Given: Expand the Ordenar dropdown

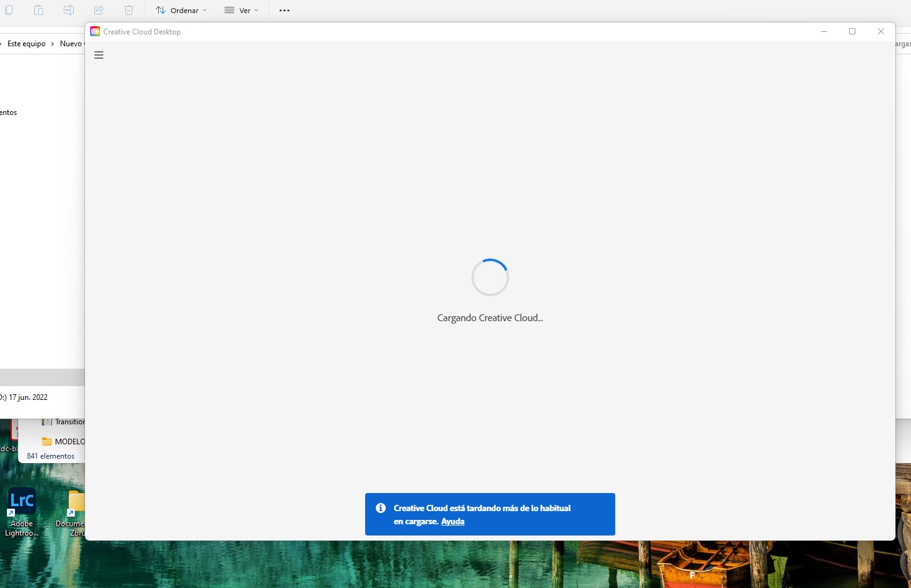Looking at the screenshot, I should click(181, 10).
